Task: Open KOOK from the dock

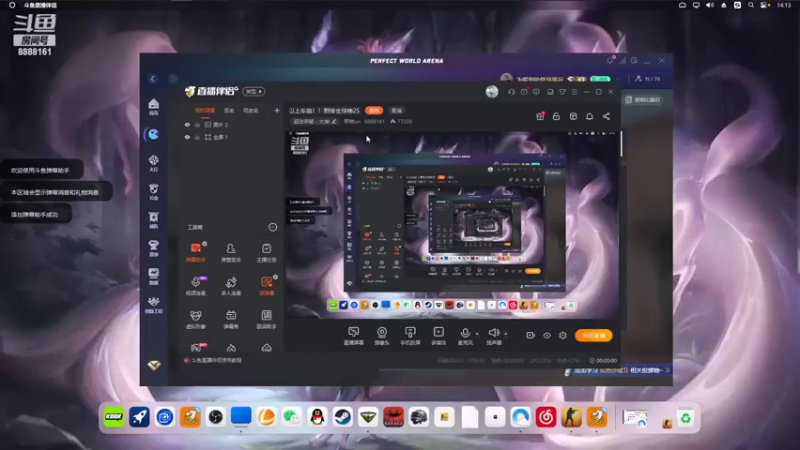Action: tap(113, 417)
